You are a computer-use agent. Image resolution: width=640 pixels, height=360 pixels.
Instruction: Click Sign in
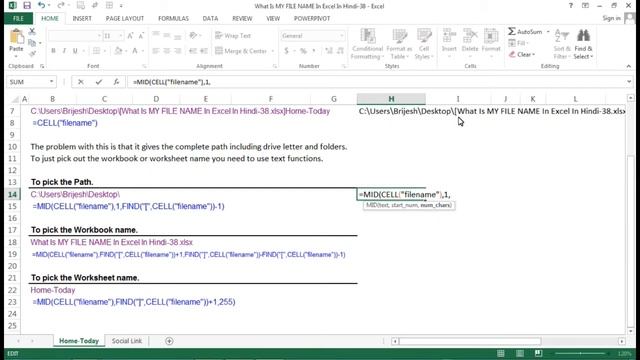(611, 18)
